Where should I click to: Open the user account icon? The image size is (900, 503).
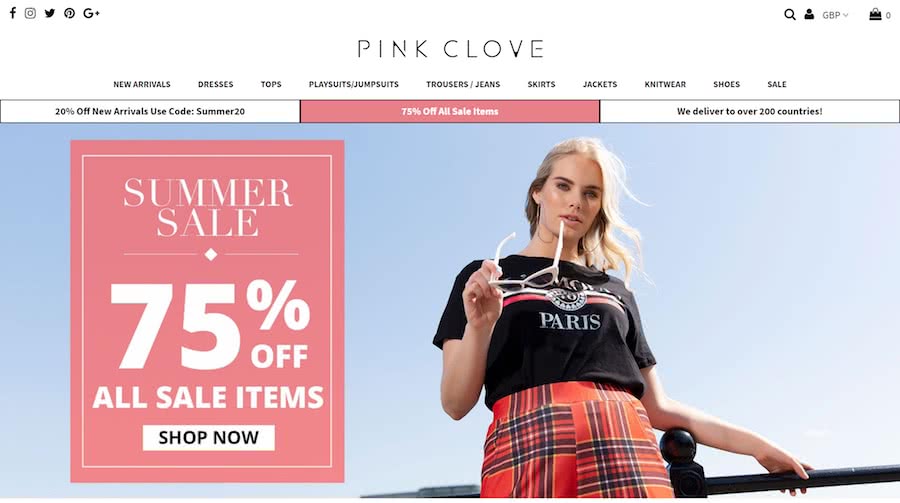[x=809, y=14]
